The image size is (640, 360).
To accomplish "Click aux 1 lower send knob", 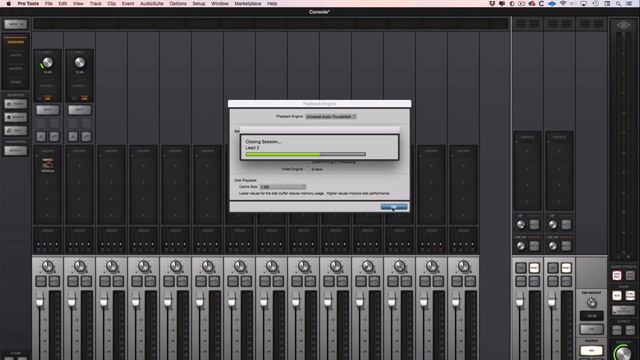I will [521, 246].
